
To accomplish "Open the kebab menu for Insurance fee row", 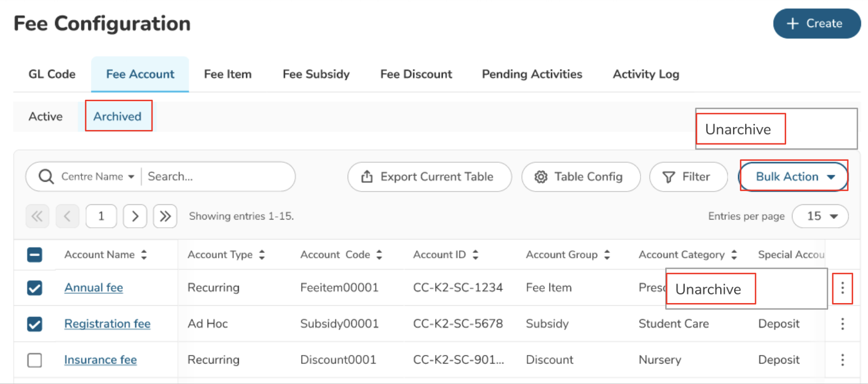I will 842,360.
